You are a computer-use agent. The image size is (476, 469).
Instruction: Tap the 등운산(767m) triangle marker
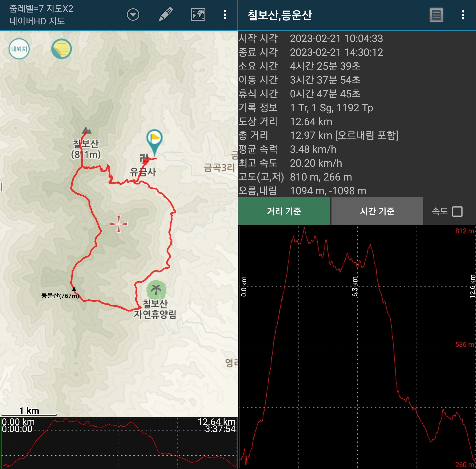tap(74, 289)
